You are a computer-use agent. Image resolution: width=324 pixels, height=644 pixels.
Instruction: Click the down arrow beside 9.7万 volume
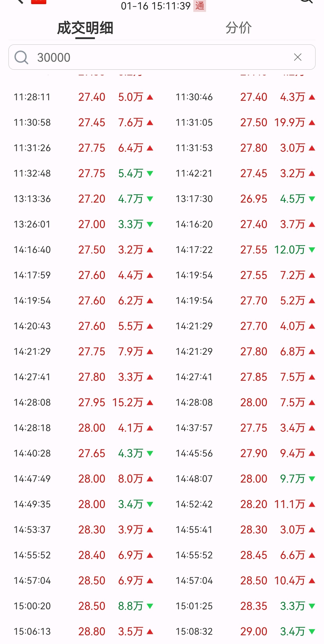(x=312, y=479)
